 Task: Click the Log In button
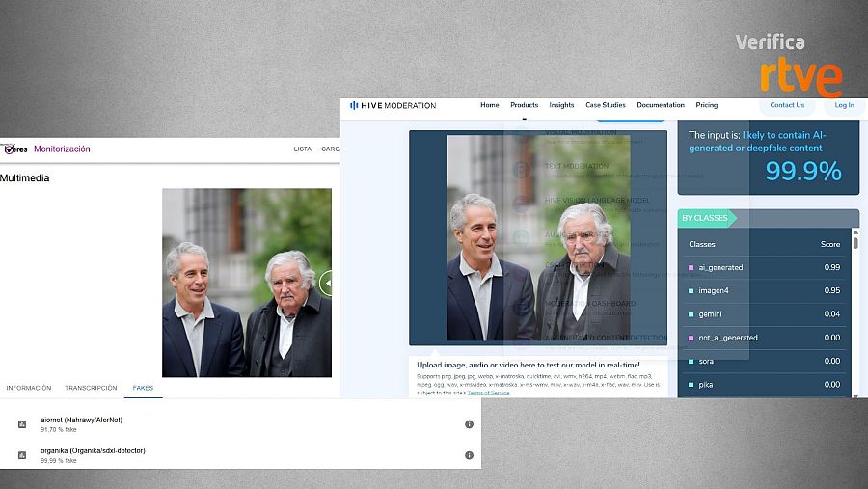tap(844, 105)
